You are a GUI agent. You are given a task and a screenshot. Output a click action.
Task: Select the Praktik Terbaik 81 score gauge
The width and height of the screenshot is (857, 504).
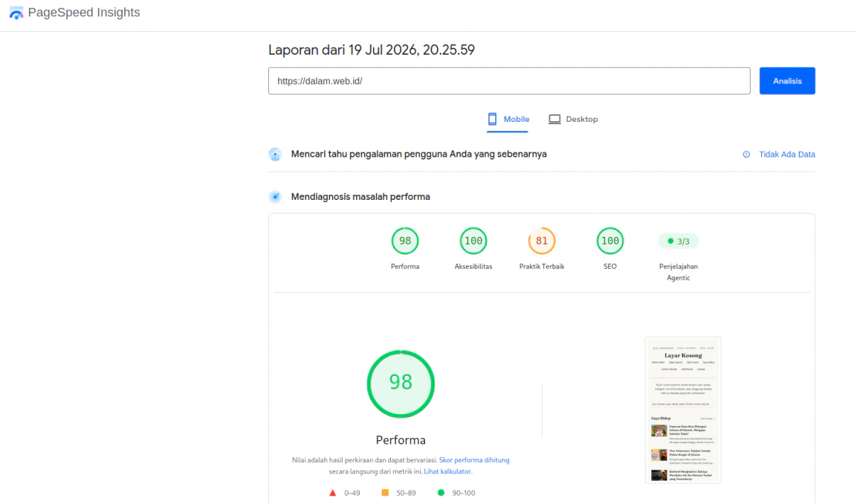(542, 241)
